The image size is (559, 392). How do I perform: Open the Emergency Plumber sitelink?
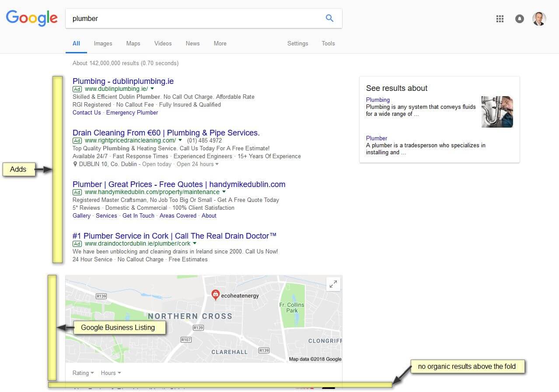[132, 112]
